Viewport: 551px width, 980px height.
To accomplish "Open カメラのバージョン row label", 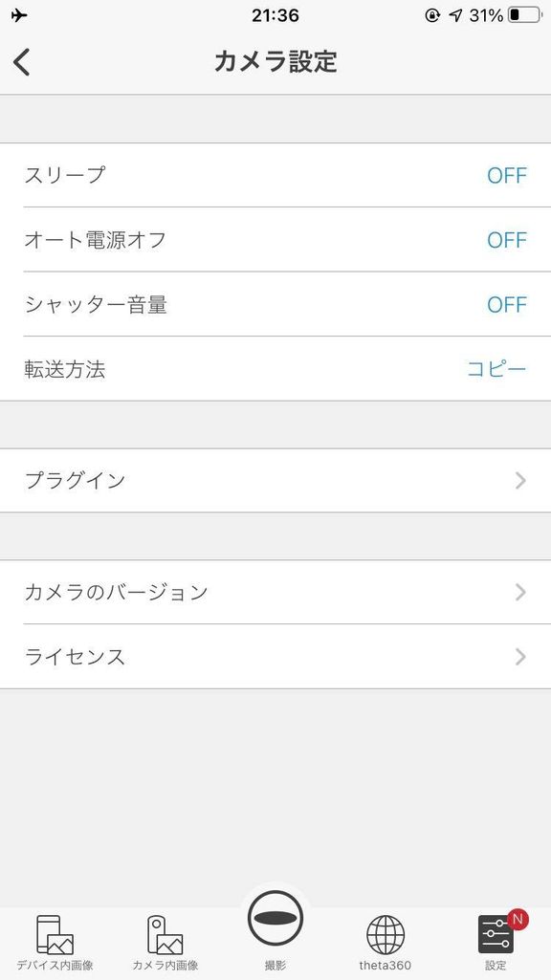I will (116, 592).
